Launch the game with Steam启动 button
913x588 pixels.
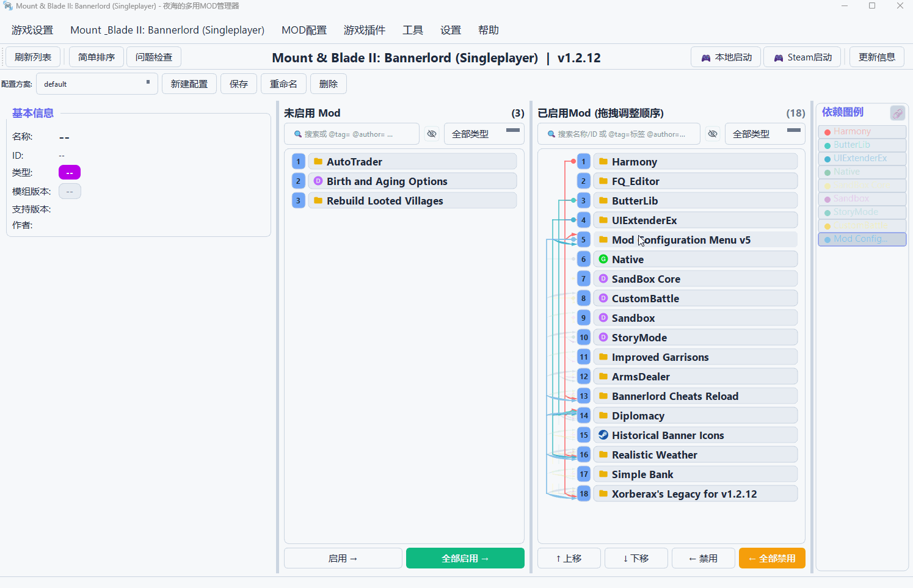(x=802, y=57)
